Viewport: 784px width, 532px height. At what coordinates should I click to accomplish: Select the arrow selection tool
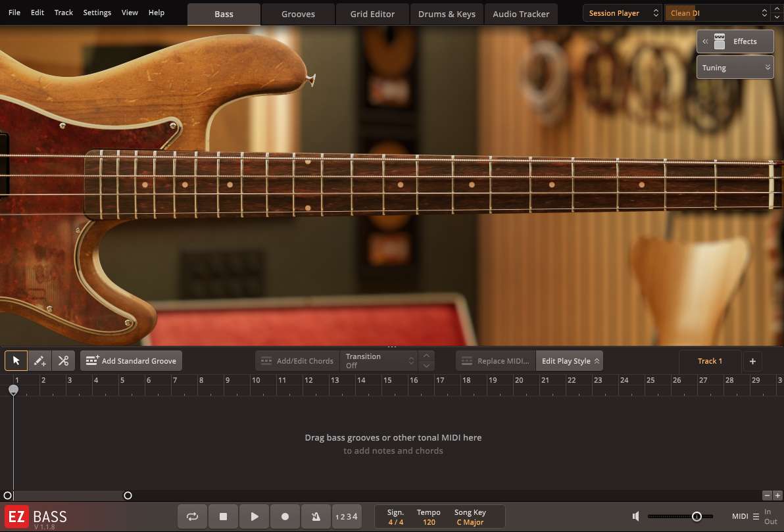pos(15,360)
